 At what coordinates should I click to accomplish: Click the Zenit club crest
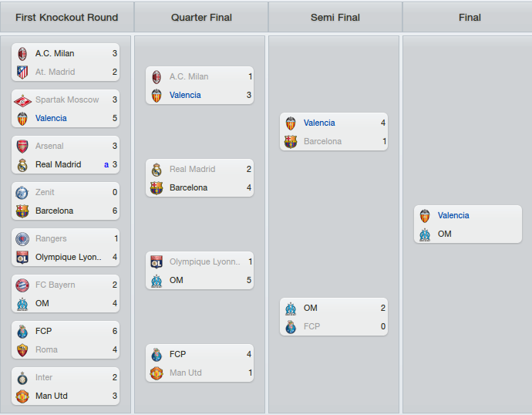point(22,193)
